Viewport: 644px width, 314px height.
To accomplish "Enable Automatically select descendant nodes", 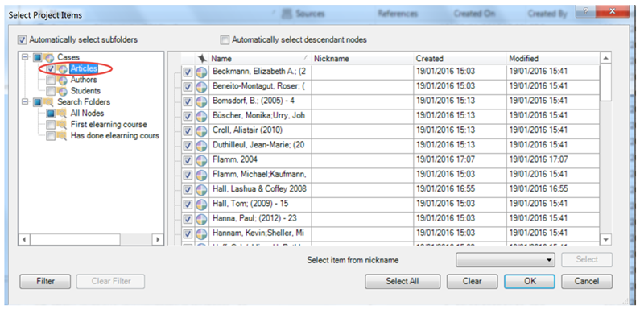I will [225, 40].
